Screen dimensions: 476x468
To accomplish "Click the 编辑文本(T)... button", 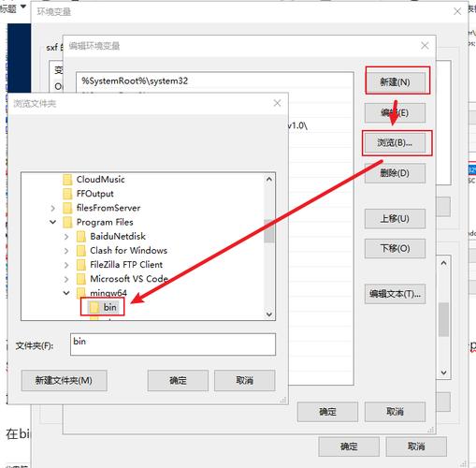I will [395, 294].
